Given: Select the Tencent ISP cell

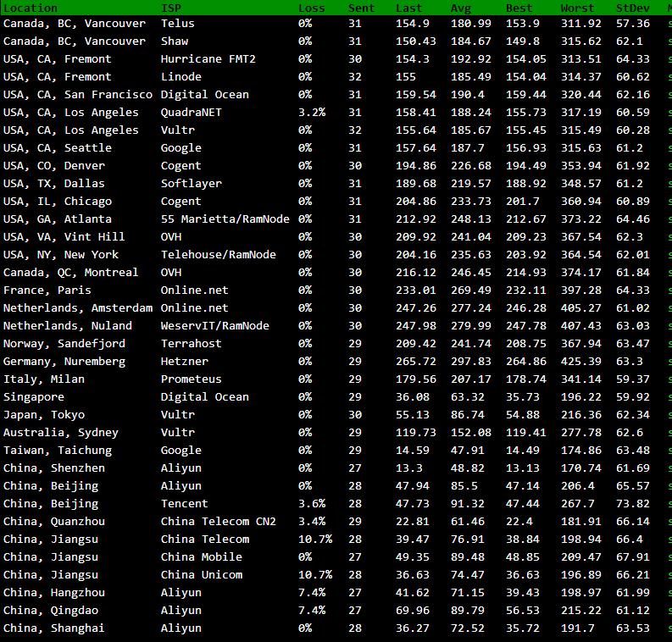Looking at the screenshot, I should point(184,504).
